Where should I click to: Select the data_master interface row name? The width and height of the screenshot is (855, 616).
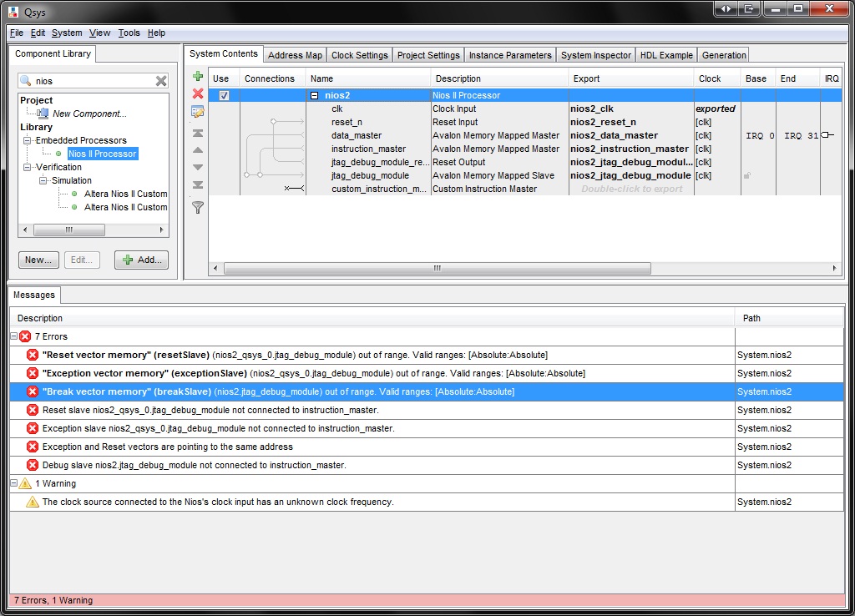coord(357,135)
